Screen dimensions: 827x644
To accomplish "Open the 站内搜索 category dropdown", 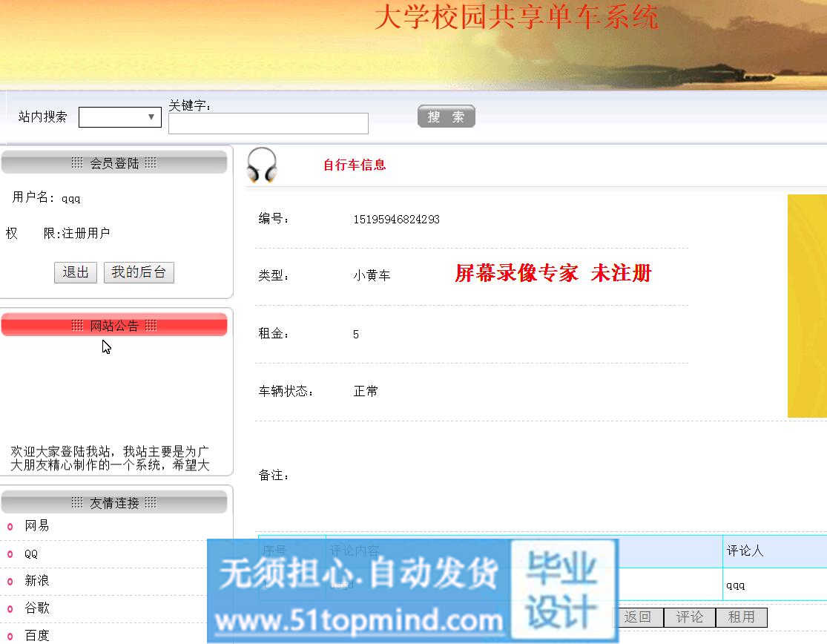I will coord(119,117).
